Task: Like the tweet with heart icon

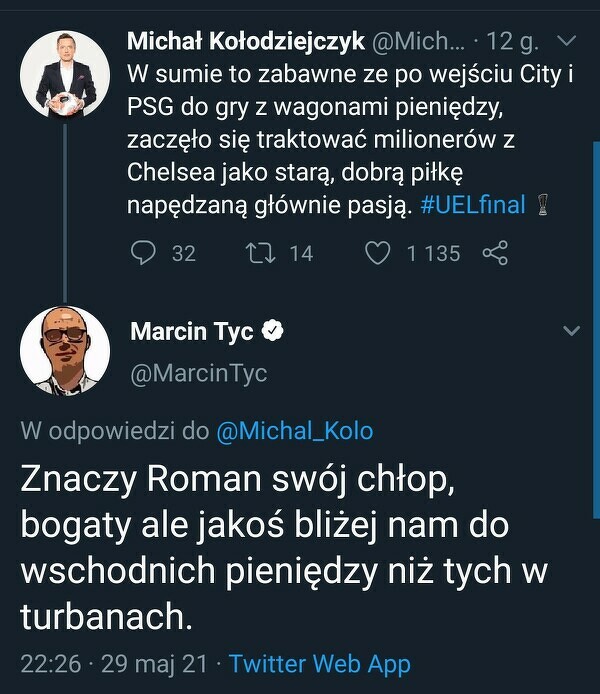Action: (377, 253)
